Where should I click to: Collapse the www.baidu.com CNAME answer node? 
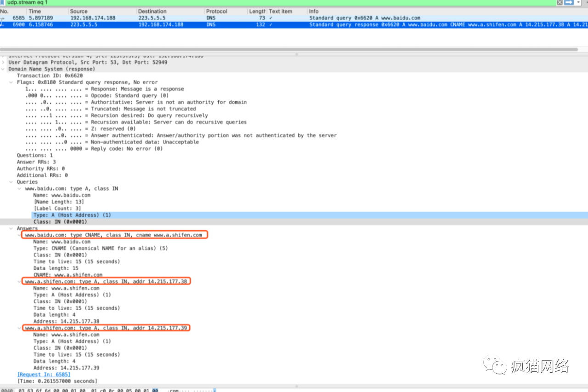[20, 235]
